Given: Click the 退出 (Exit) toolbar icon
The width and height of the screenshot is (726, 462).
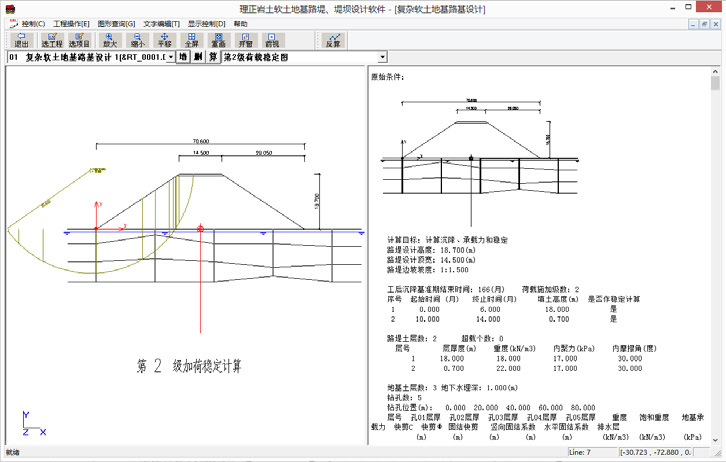Looking at the screenshot, I should tap(20, 40).
